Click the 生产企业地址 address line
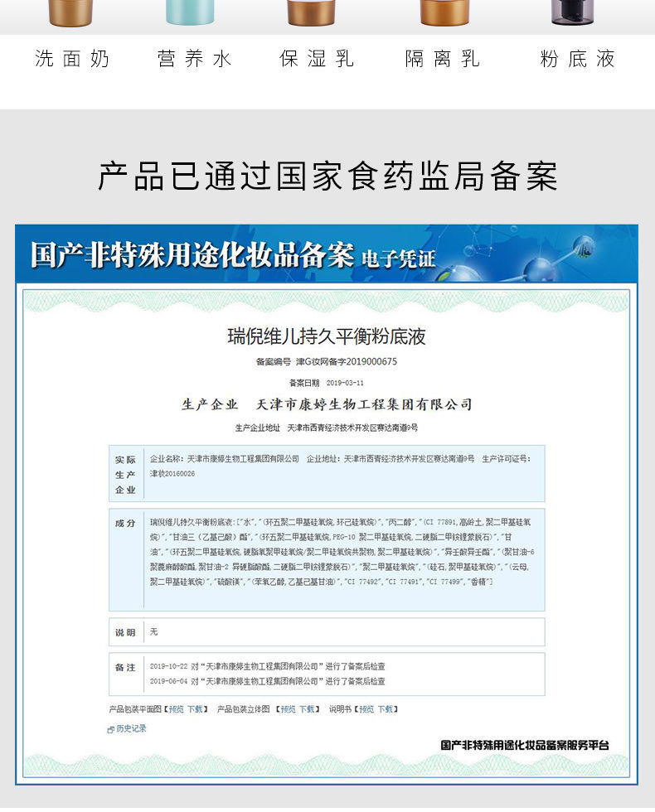Screen dimensions: 655x812 (327, 428)
